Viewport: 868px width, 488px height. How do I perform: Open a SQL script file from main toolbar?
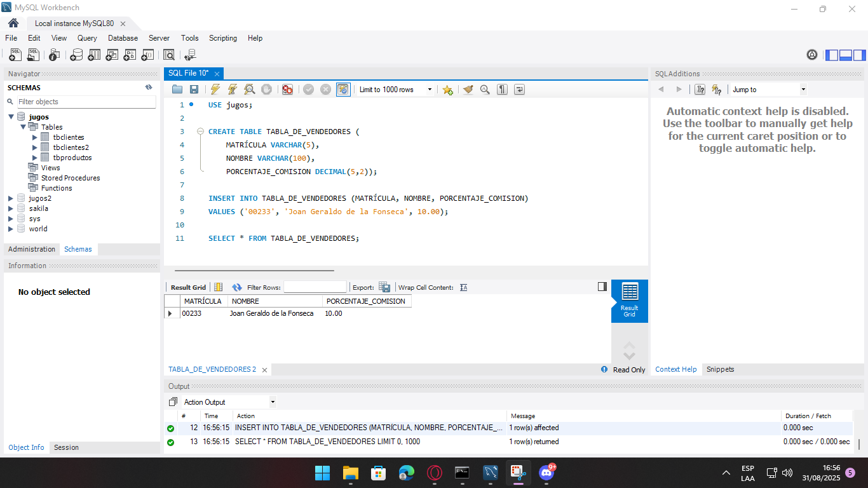coord(33,55)
